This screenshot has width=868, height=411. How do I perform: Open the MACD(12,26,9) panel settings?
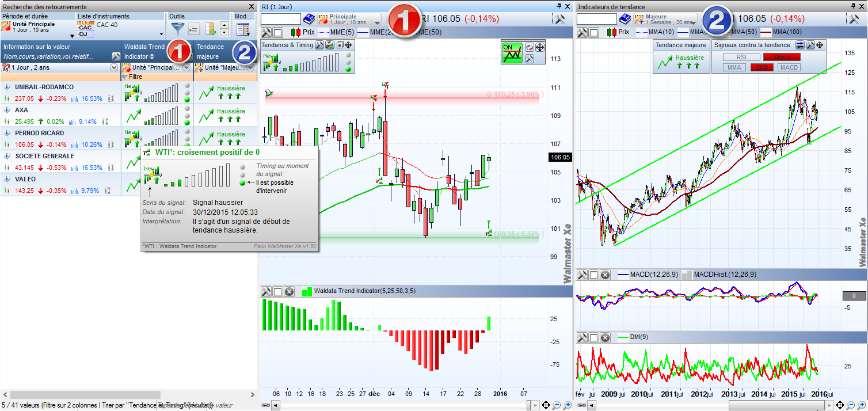582,275
